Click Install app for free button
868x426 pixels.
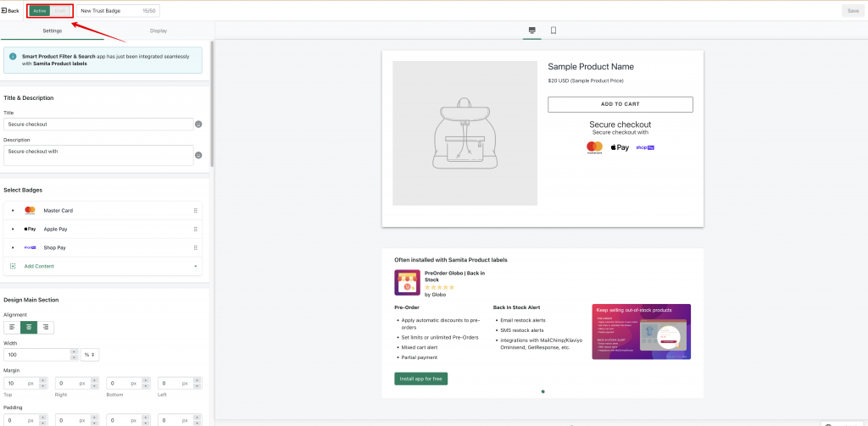click(x=420, y=379)
